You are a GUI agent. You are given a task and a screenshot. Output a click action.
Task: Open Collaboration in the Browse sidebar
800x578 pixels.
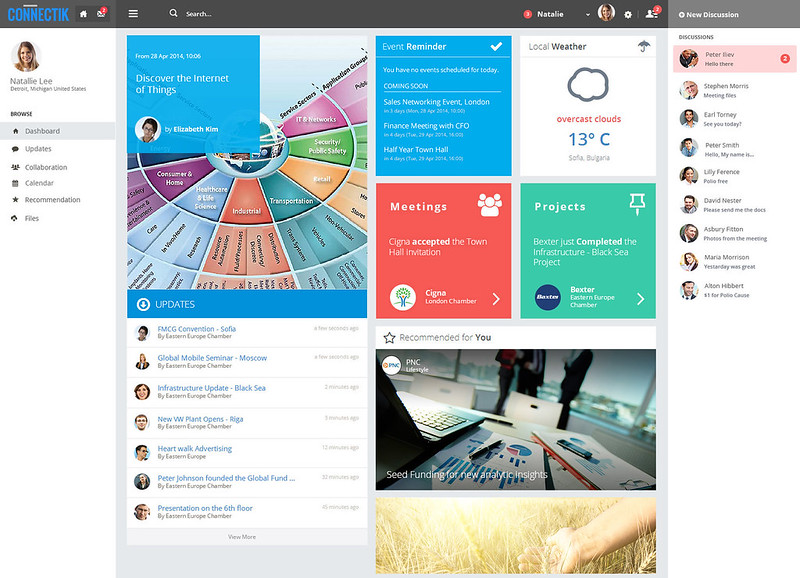46,167
